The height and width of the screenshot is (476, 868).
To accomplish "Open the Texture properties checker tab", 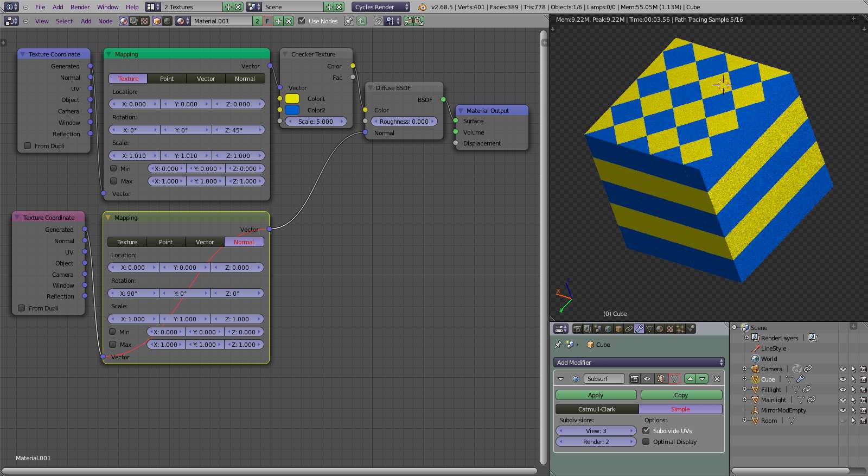I will point(670,328).
